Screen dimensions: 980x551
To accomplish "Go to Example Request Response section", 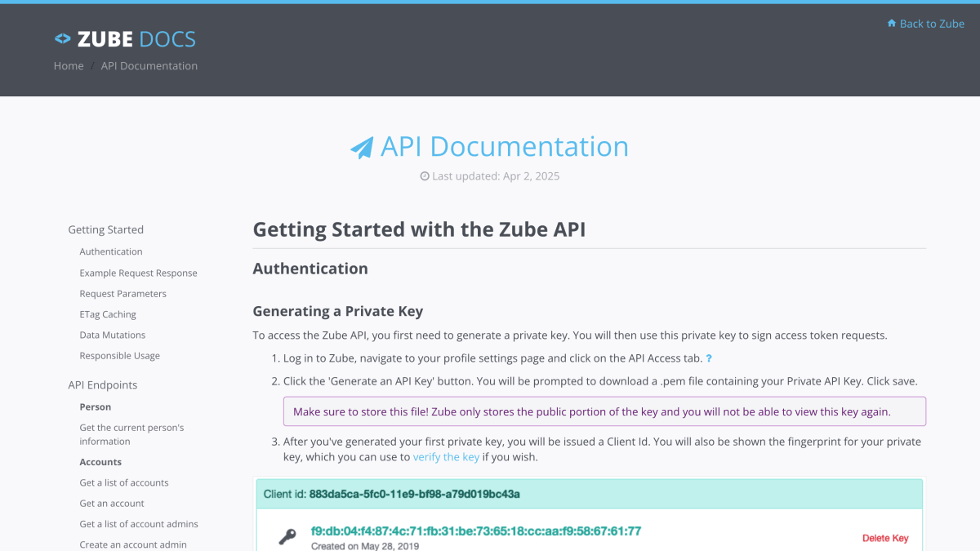I will pyautogui.click(x=138, y=273).
